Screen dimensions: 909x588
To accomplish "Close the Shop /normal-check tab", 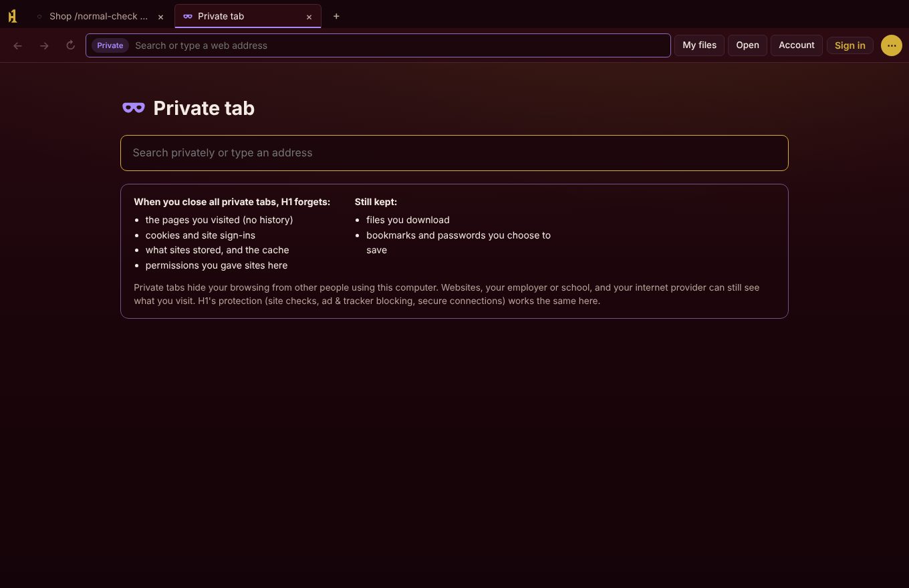I will click(x=160, y=17).
